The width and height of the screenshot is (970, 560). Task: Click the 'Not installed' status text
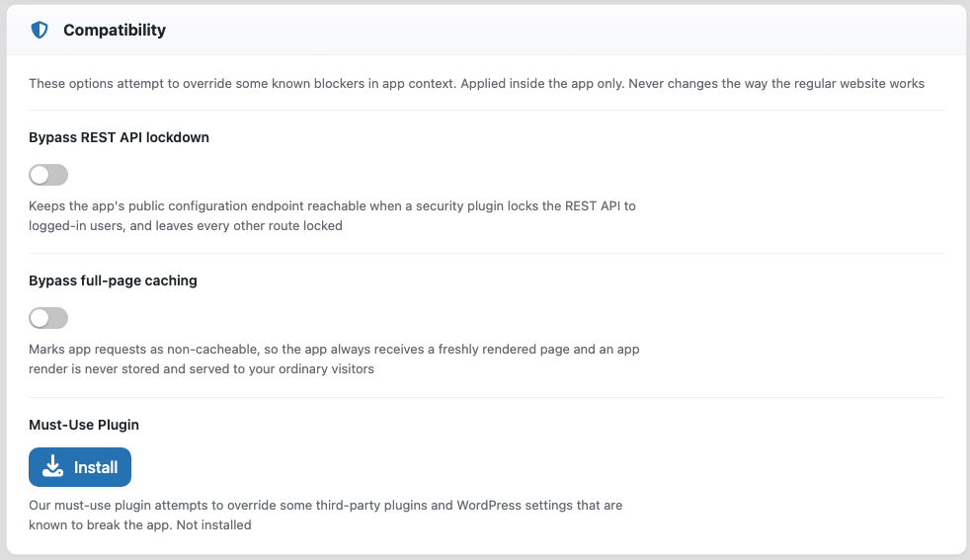point(214,524)
